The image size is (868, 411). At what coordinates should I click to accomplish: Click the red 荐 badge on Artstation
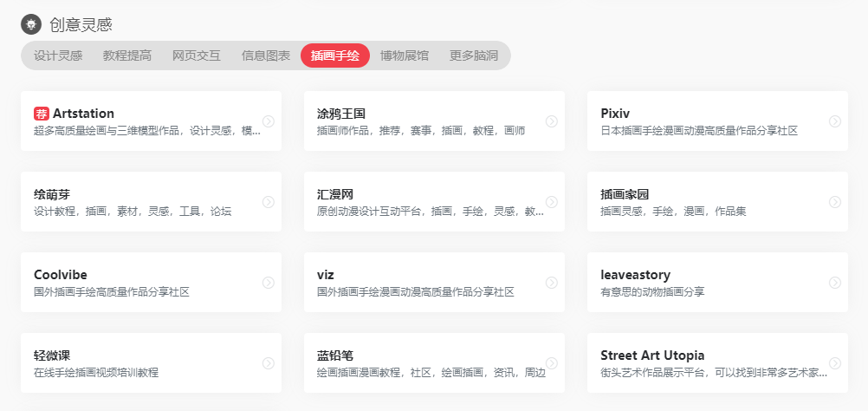pos(42,114)
